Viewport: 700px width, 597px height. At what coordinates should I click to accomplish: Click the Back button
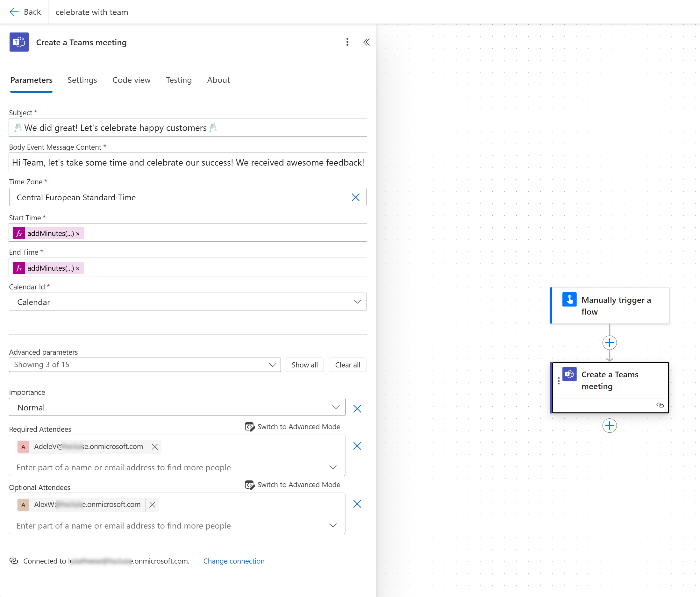coord(25,12)
